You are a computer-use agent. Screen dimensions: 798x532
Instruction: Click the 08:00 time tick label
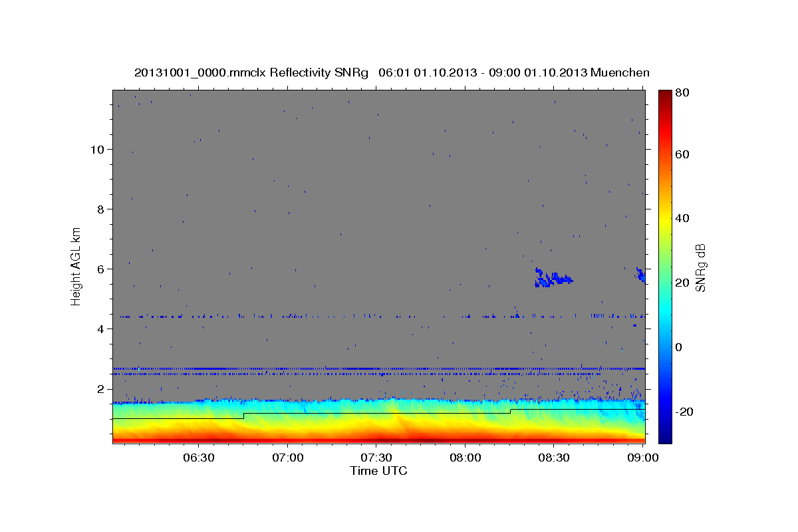click(465, 458)
